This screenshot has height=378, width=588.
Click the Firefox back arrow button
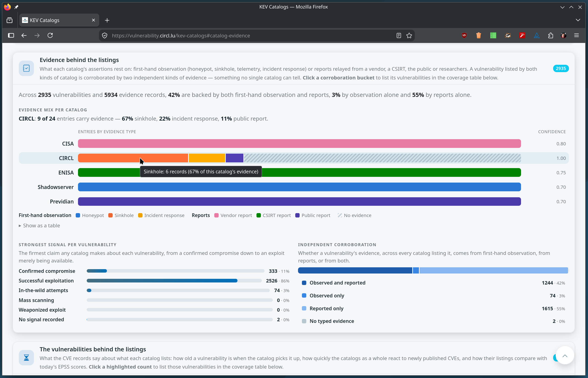click(x=24, y=35)
